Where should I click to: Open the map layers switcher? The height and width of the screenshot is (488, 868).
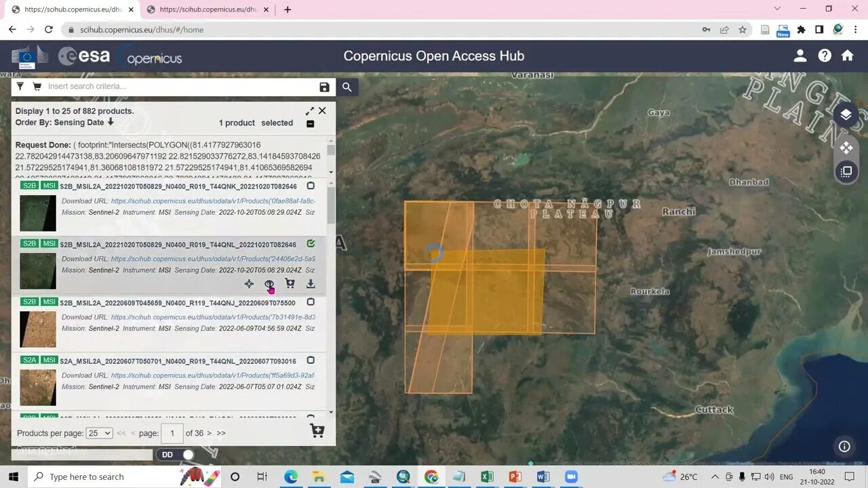coord(846,115)
